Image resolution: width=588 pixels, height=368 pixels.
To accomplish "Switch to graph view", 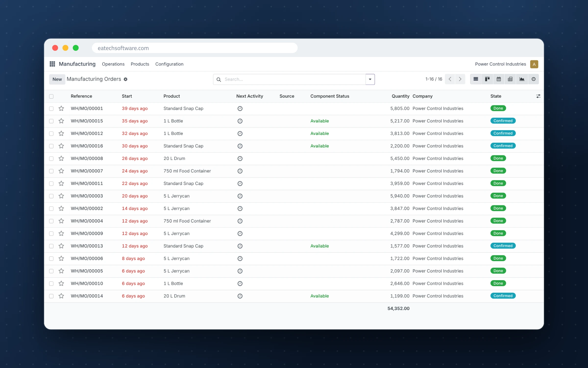I will point(522,79).
